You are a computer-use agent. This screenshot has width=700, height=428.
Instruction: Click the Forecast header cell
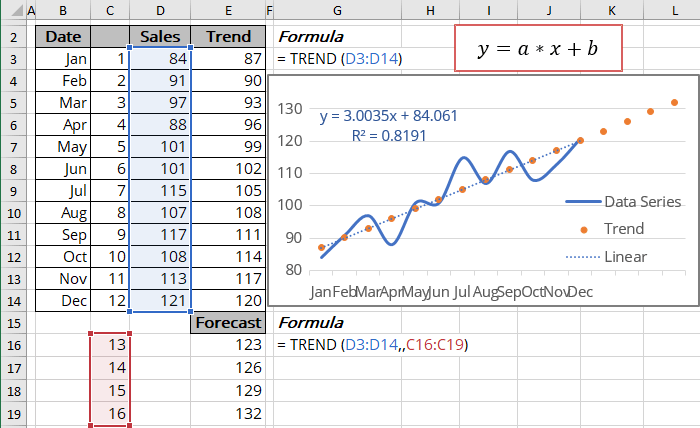click(x=228, y=323)
